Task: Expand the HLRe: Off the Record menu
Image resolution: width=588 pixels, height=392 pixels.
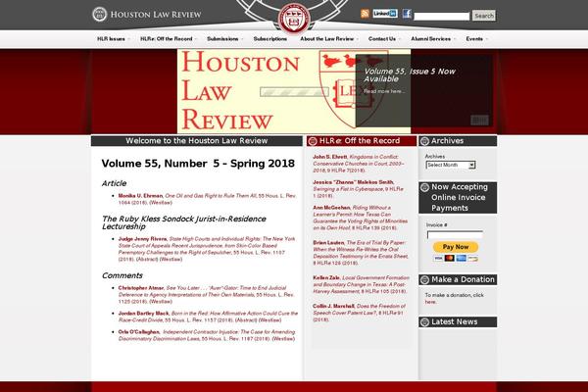Action: 169,39
